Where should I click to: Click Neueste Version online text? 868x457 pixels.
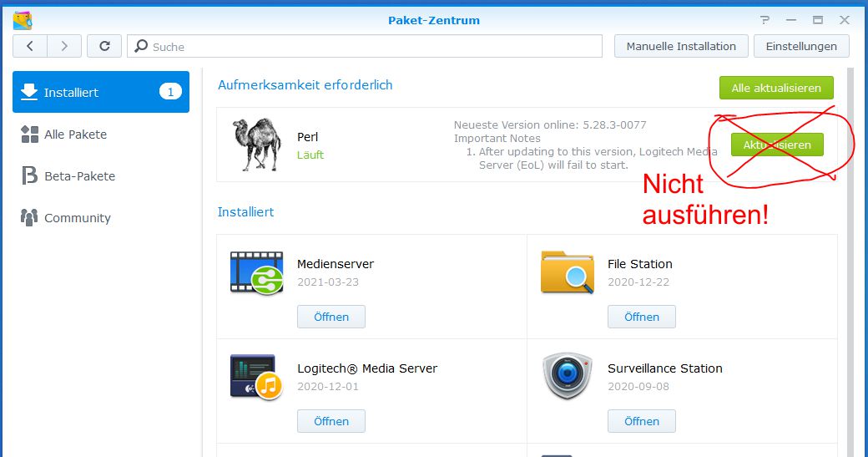pyautogui.click(x=550, y=124)
